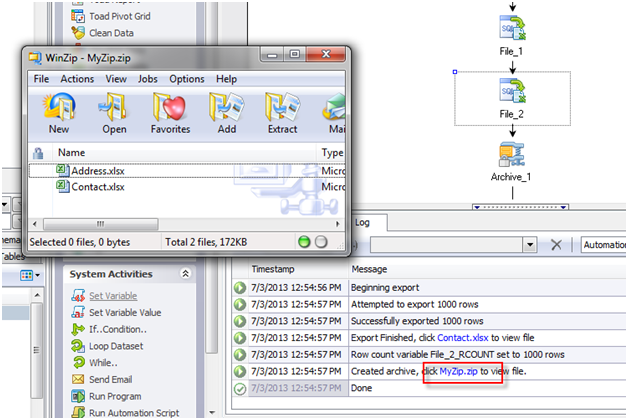The width and height of the screenshot is (628, 420).
Task: Click the Set Variable link
Action: (113, 295)
